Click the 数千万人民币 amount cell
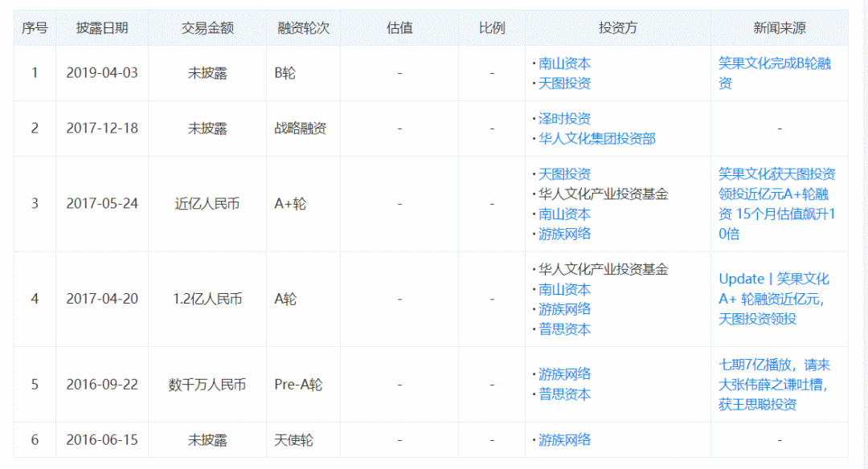The height and width of the screenshot is (469, 868). (207, 385)
